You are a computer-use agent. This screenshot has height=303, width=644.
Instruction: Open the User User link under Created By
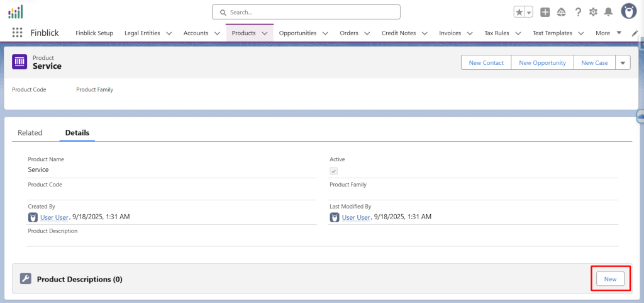53,217
